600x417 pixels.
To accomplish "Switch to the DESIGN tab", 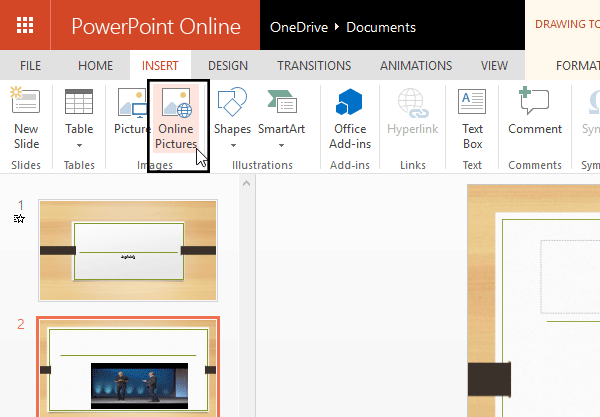I will [227, 66].
